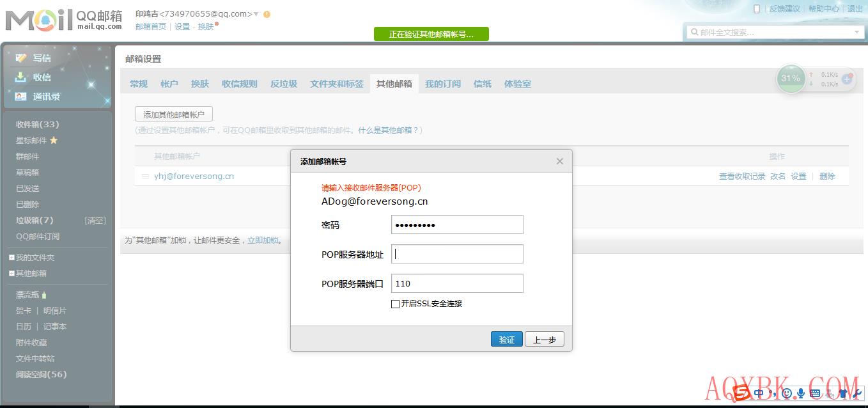
Task: Click the blue plus icon on speed widget
Action: [847, 79]
